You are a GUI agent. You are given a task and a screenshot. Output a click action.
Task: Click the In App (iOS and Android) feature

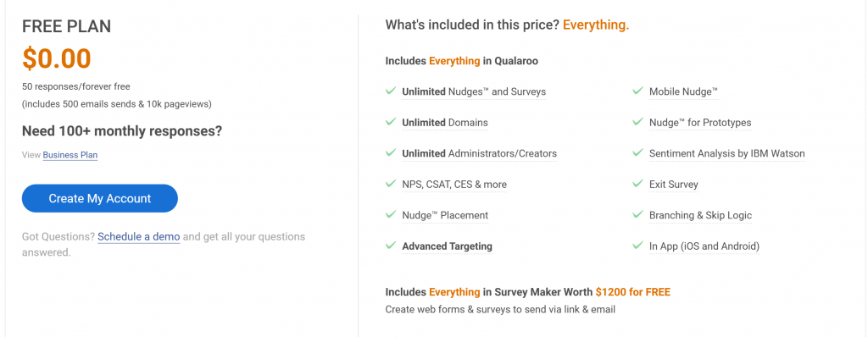pyautogui.click(x=704, y=246)
